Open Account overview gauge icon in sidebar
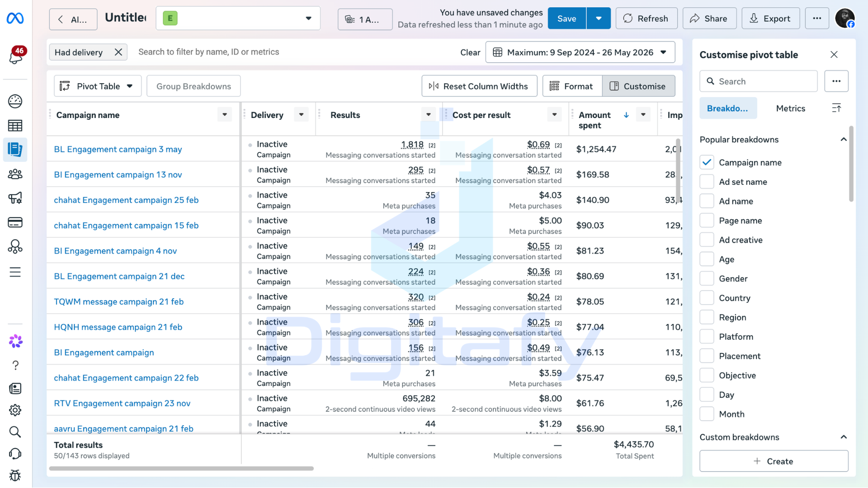The image size is (868, 488). [x=15, y=101]
